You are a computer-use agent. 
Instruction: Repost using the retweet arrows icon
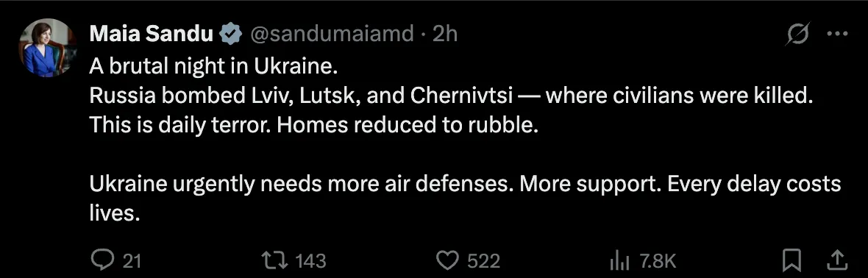click(274, 260)
